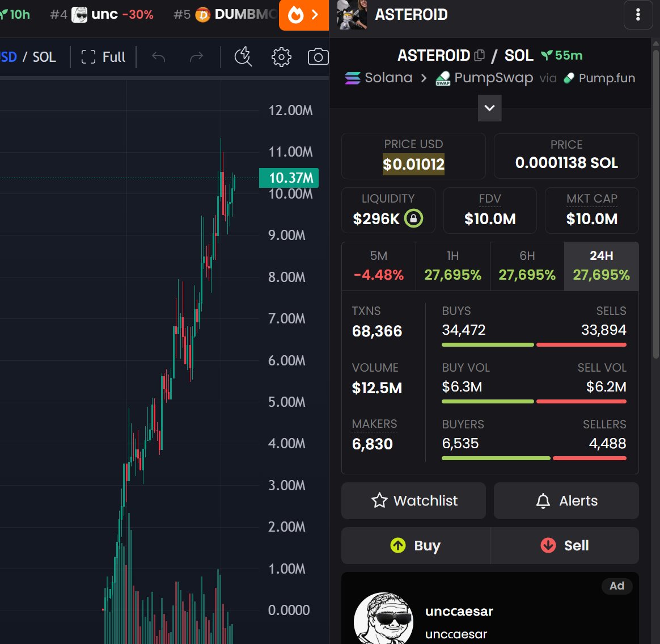Click the three-dot menu beside ASTEROID

point(638,15)
